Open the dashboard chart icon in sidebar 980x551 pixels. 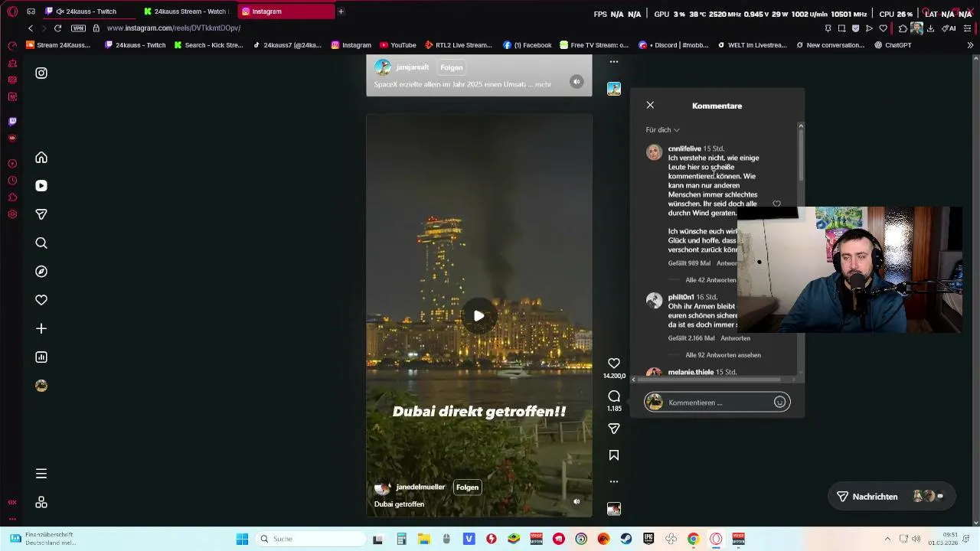[x=41, y=357]
